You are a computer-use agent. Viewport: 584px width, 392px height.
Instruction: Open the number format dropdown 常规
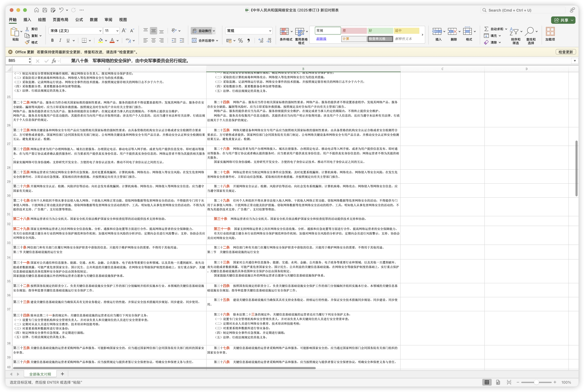point(270,31)
